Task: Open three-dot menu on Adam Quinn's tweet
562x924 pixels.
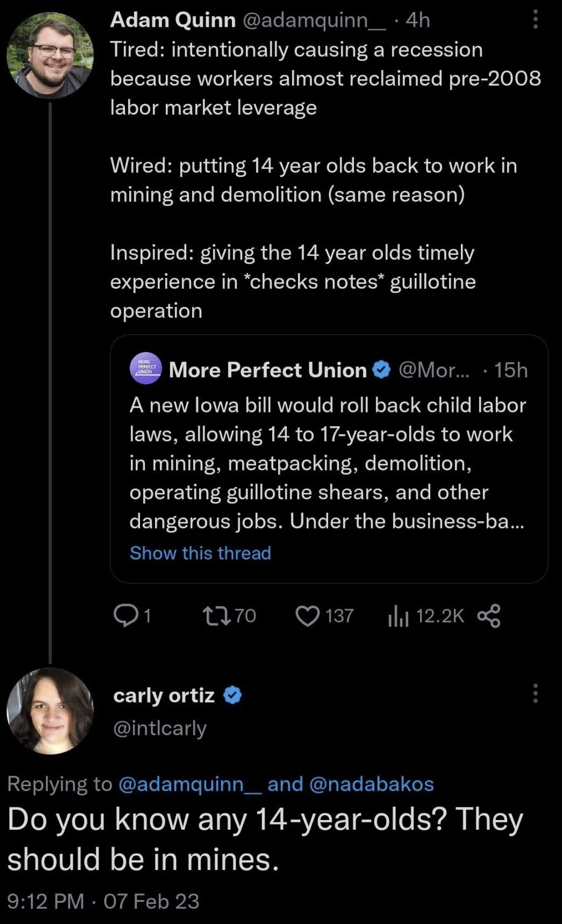Action: tap(535, 20)
